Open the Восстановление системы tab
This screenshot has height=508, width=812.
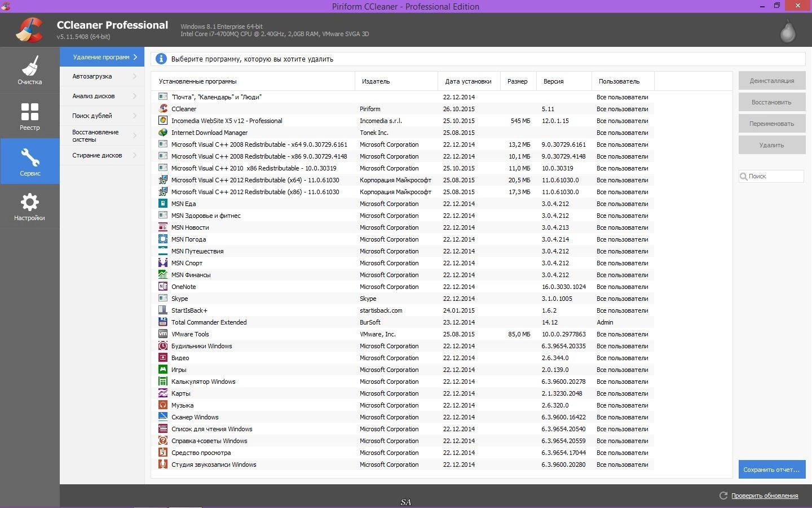coord(102,135)
